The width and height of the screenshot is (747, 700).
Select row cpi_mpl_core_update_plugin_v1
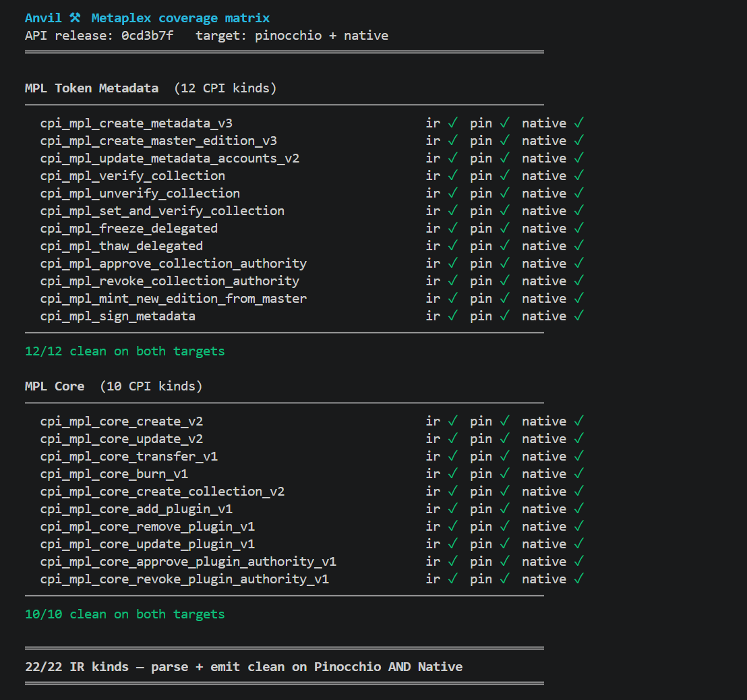click(312, 544)
